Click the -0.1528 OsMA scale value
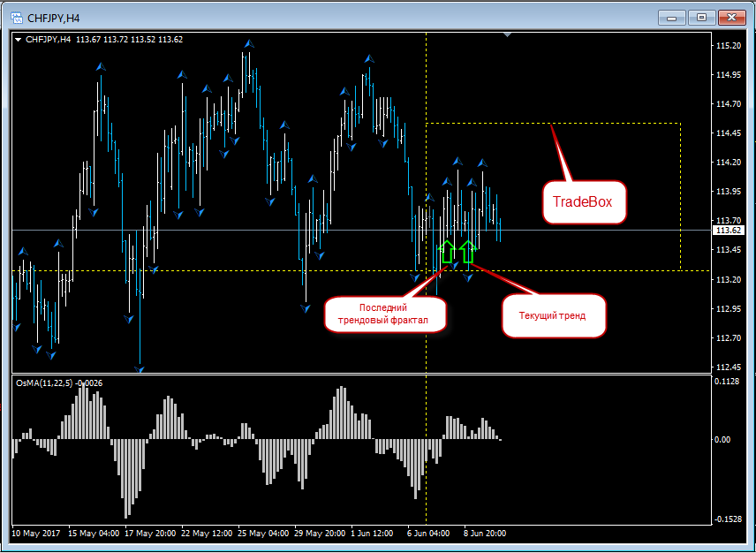756x553 pixels. [729, 519]
